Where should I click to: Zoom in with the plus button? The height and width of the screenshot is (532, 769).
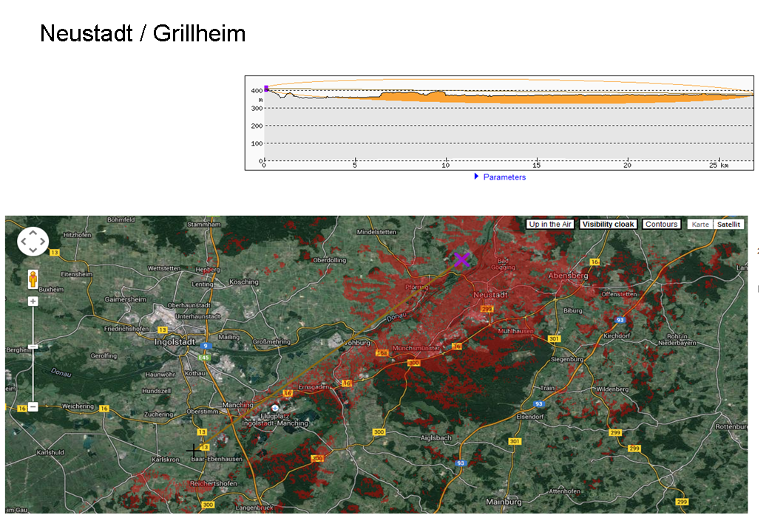(33, 301)
